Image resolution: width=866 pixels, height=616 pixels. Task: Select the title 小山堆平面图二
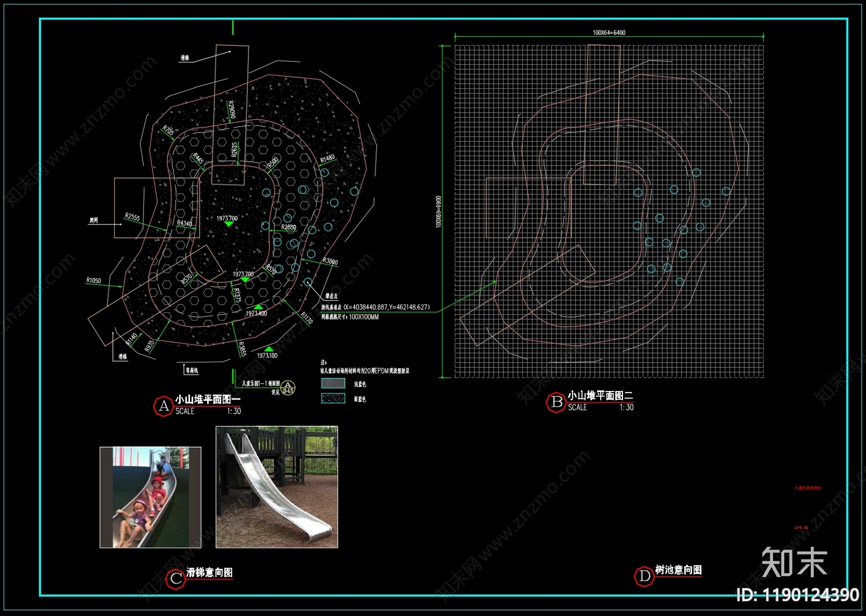coord(600,395)
